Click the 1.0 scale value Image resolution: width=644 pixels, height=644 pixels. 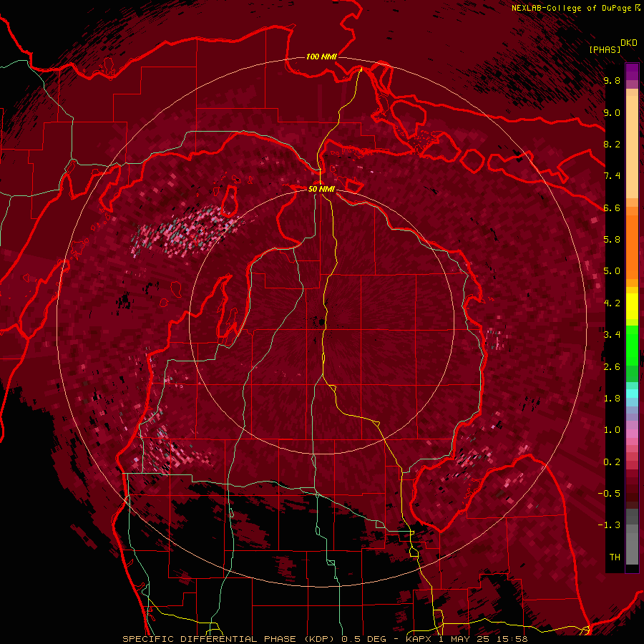point(612,430)
